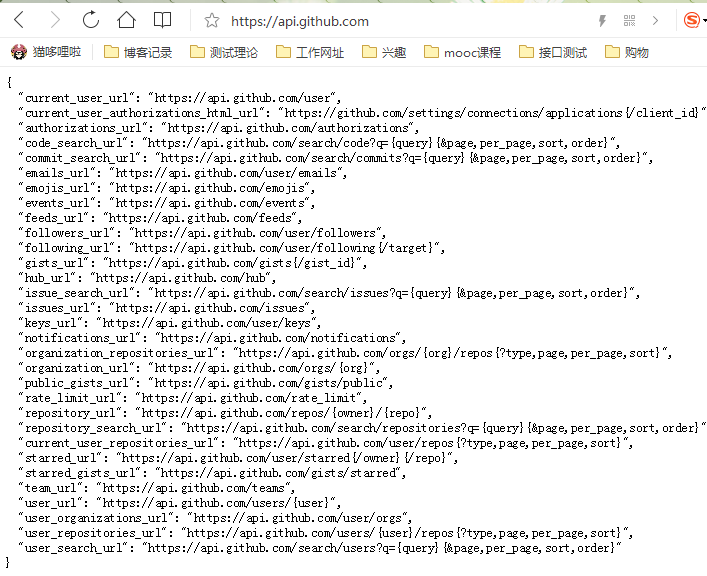Click the "events_url" line

pos(166,203)
